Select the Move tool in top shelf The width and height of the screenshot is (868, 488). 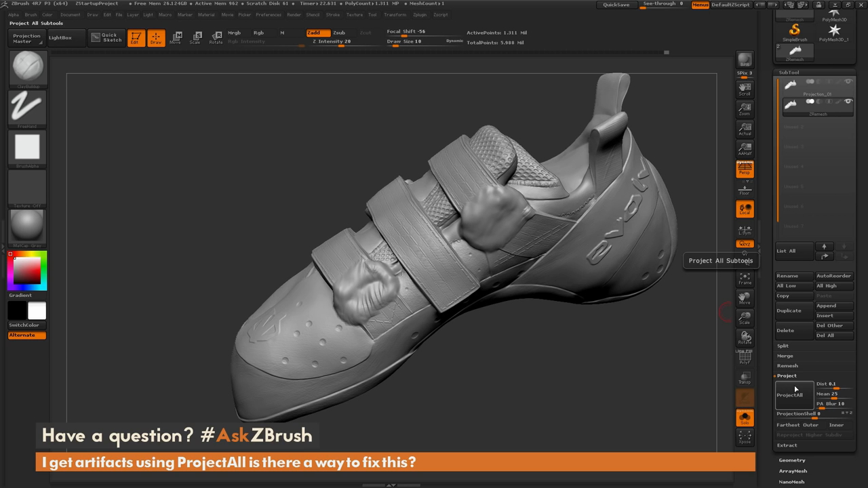[x=176, y=38]
